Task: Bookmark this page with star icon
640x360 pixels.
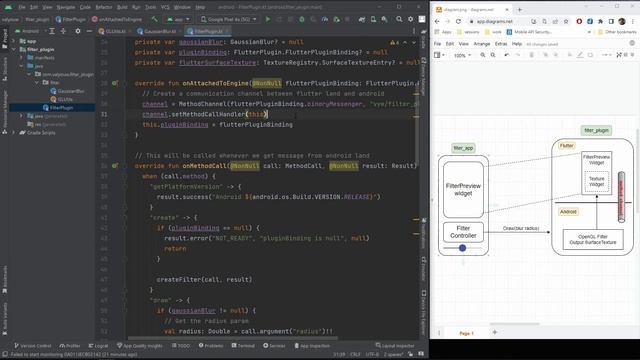Action: 566,21
